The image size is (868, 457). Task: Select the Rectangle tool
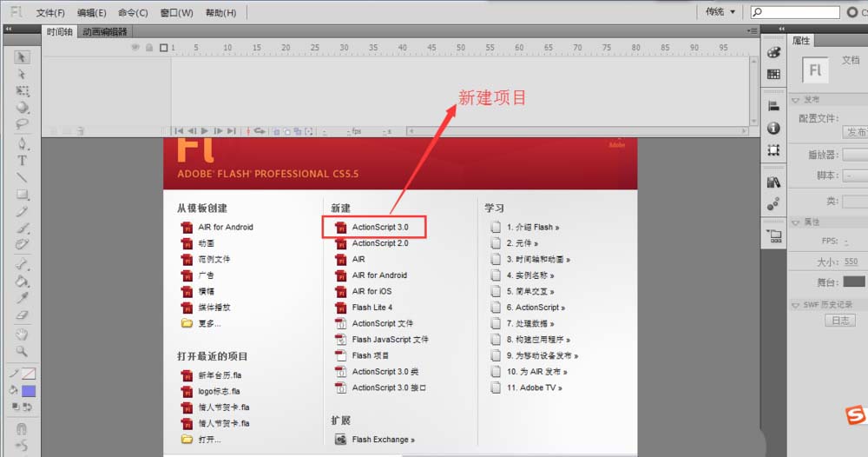point(23,195)
